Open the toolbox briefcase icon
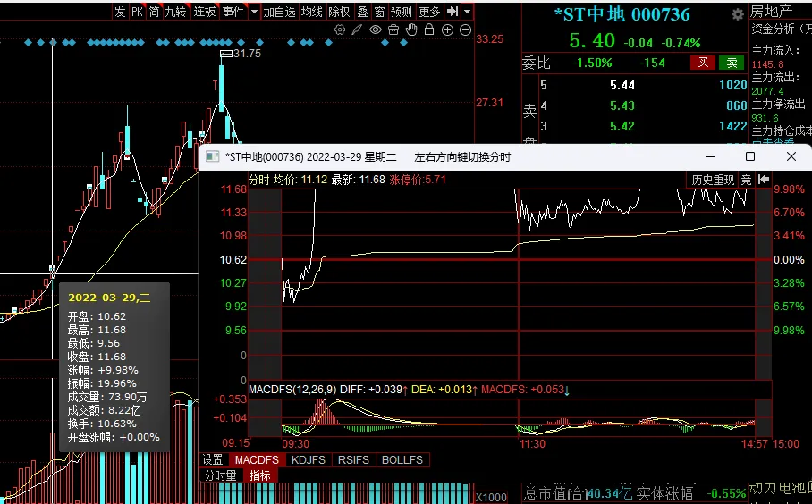The height and width of the screenshot is (504, 812). coord(393,30)
